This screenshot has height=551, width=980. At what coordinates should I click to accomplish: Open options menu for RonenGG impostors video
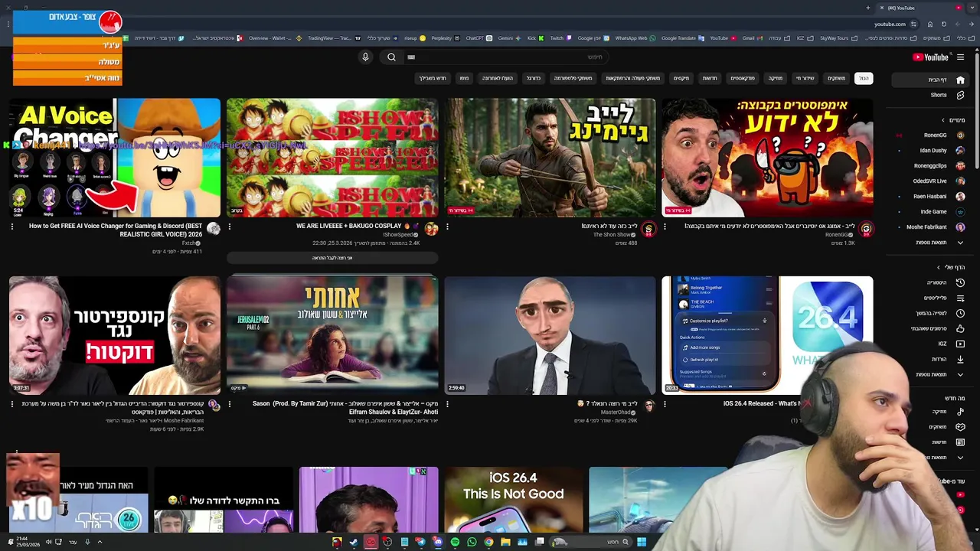665,227
